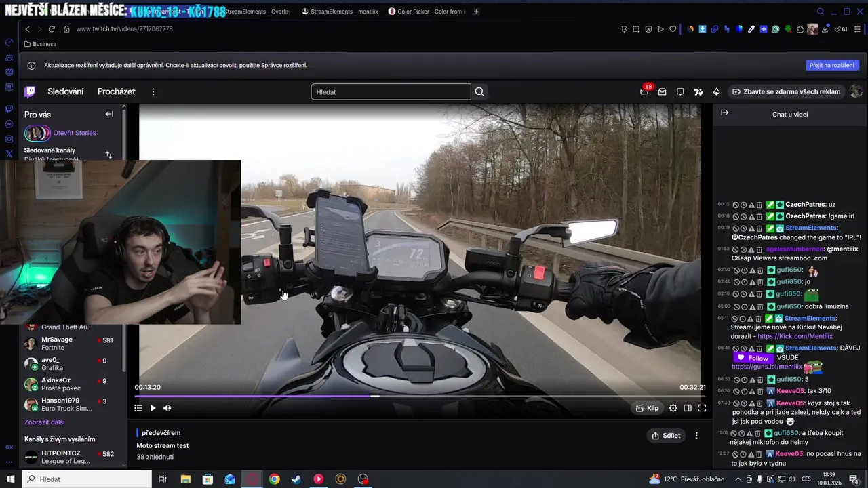Viewport: 868px width, 488px height.
Task: Click the address bar URL
Action: click(124, 29)
